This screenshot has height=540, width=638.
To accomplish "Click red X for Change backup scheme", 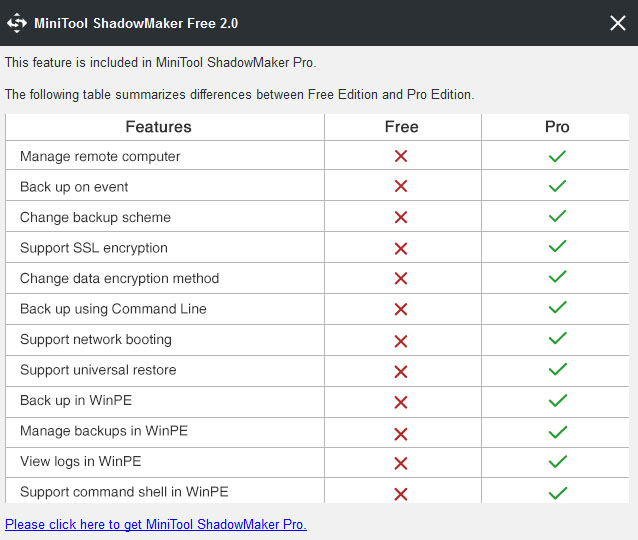I will click(x=401, y=217).
